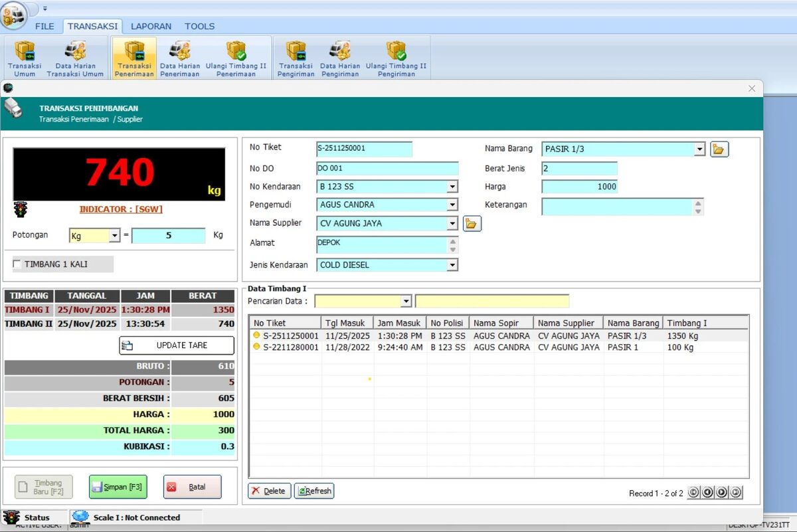Click INDICATOR : [SGW] link

click(121, 209)
